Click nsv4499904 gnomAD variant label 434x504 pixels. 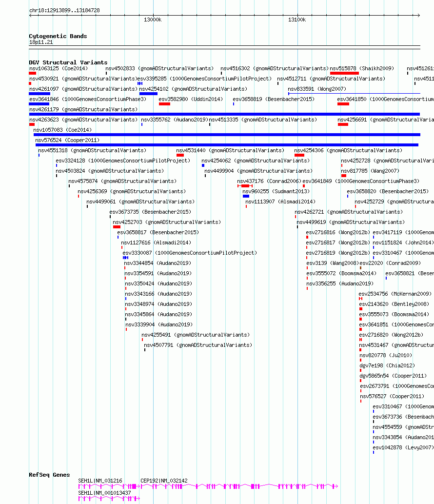(258, 171)
